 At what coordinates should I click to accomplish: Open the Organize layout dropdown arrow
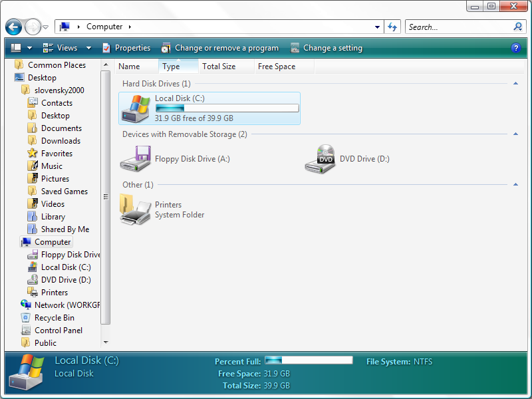click(x=29, y=48)
